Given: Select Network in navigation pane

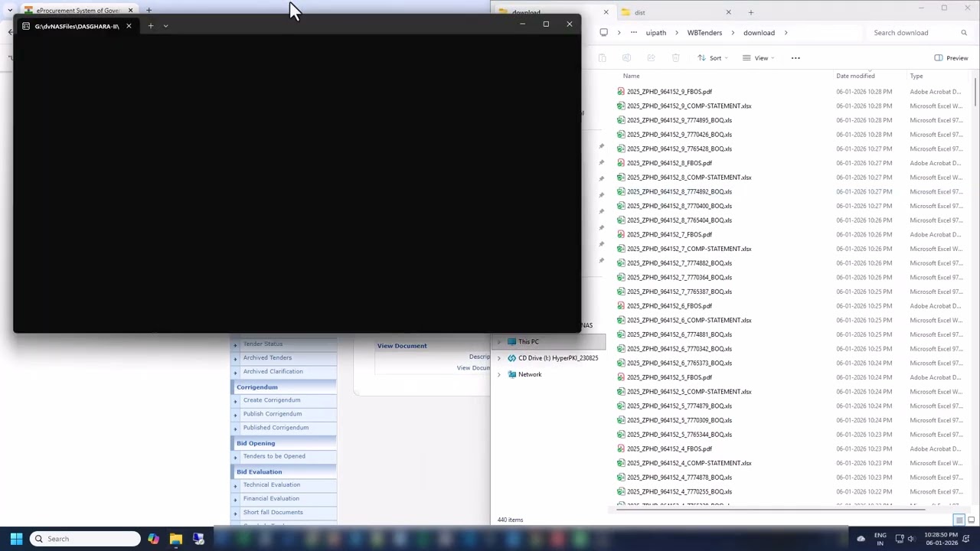Looking at the screenshot, I should tap(530, 374).
